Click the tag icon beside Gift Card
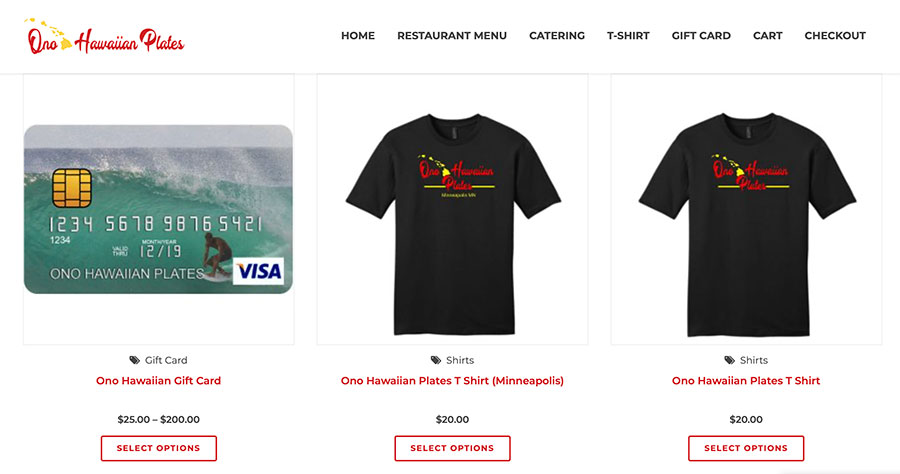 point(134,360)
